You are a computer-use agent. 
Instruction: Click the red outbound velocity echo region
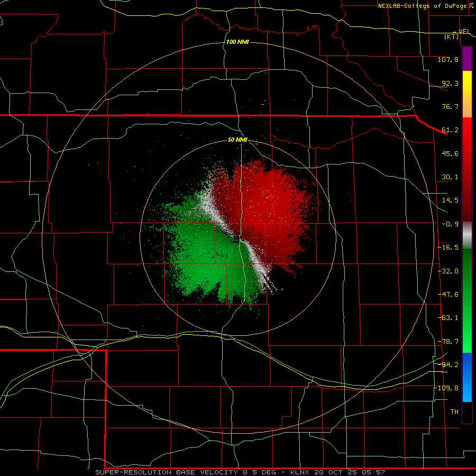coord(267,209)
